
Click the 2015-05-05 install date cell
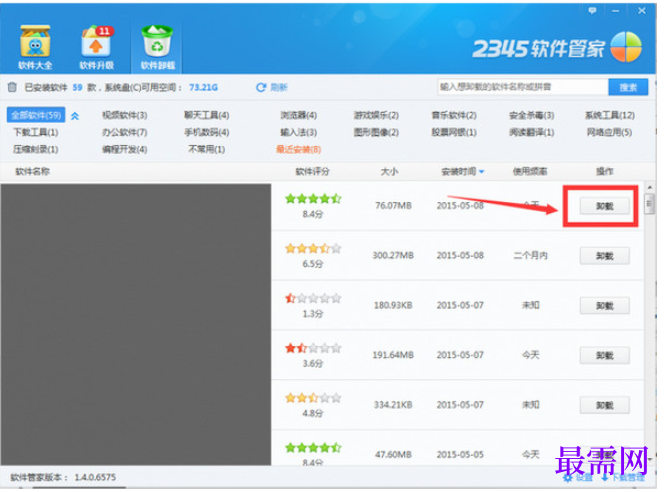click(x=460, y=455)
